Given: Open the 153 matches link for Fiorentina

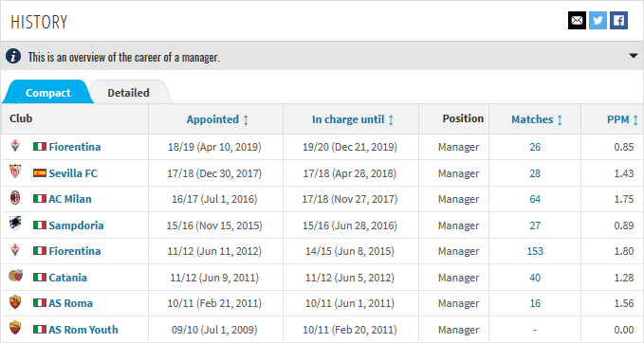Looking at the screenshot, I should tap(535, 251).
